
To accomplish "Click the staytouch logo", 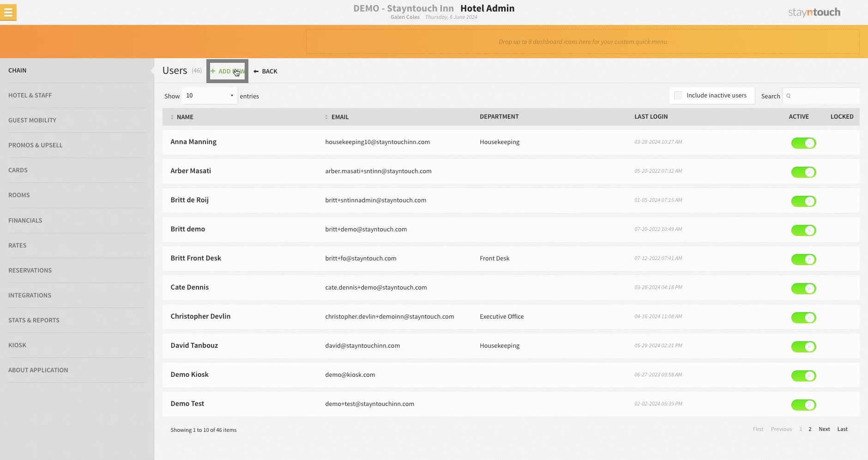I will pos(814,12).
